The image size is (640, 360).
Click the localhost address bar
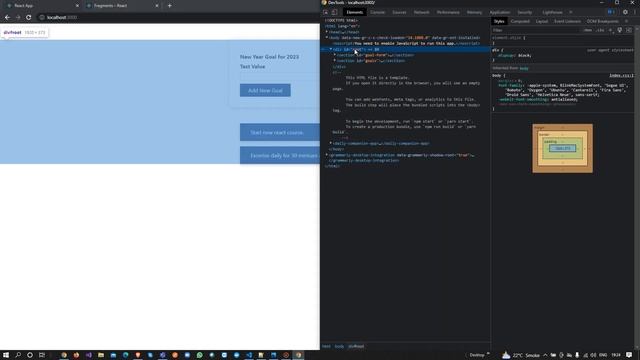pos(178,18)
